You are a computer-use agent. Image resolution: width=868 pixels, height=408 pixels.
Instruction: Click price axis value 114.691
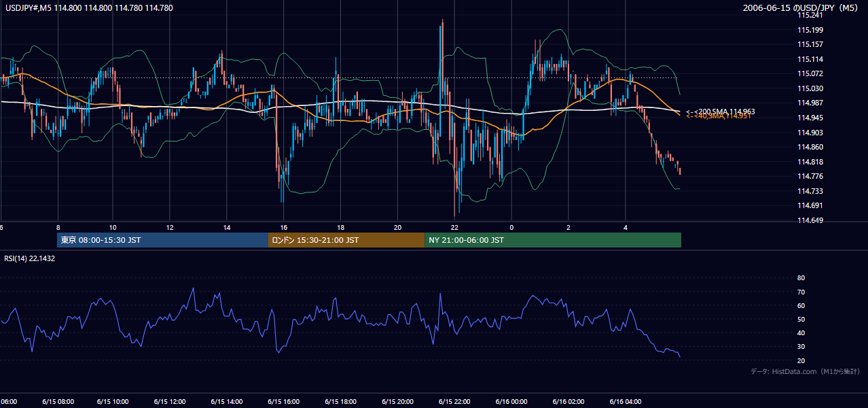810,205
